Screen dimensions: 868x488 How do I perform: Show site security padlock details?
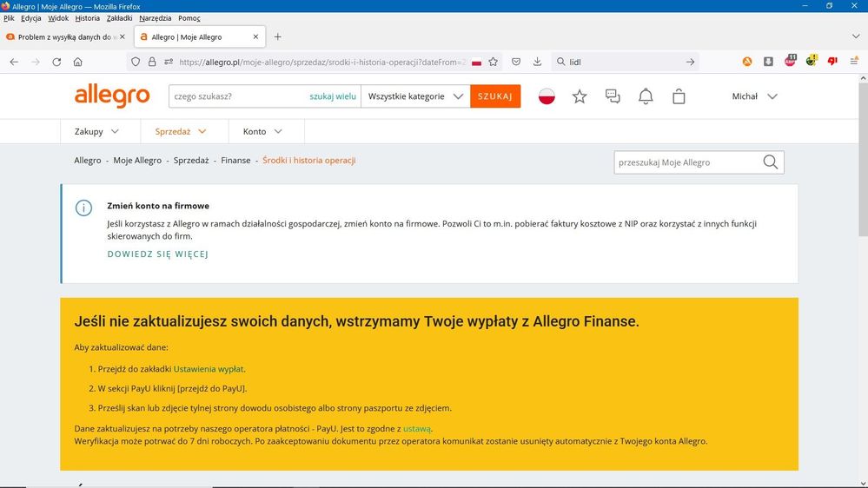click(152, 62)
